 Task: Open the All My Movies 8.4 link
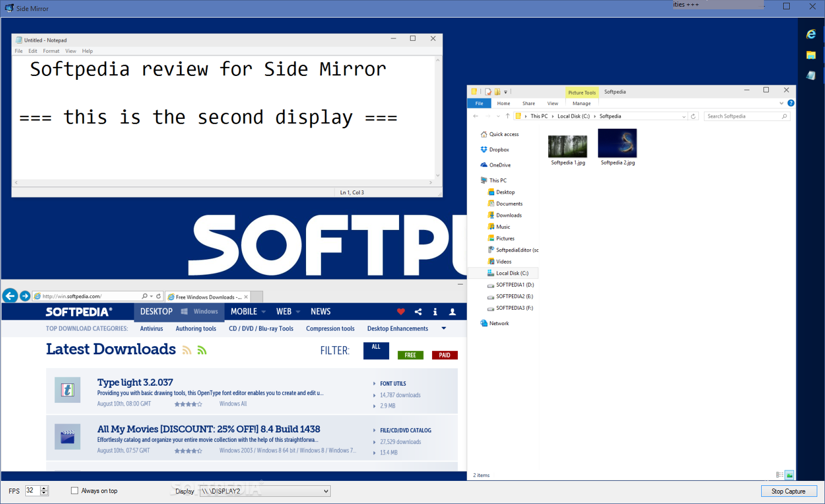click(x=209, y=429)
